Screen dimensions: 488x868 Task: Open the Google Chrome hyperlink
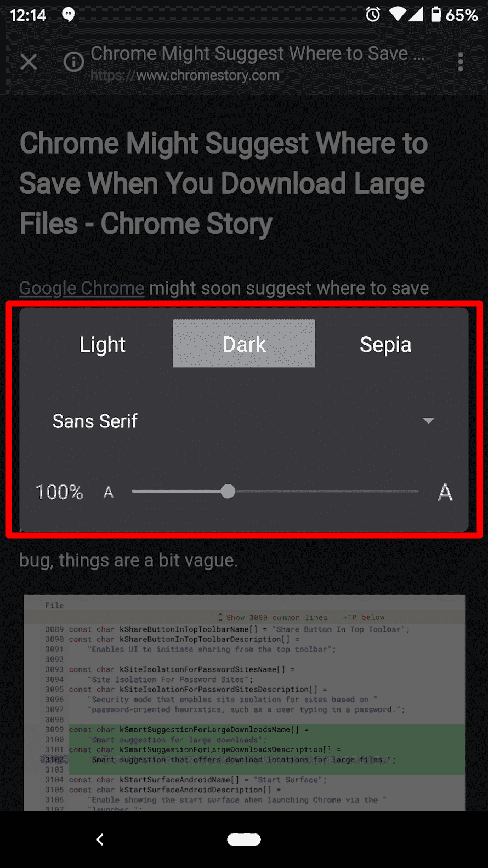(x=81, y=288)
